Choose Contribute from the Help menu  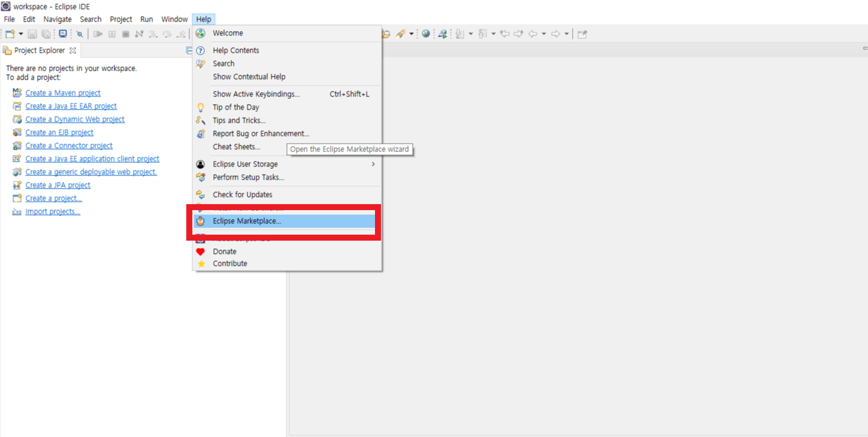pyautogui.click(x=287, y=263)
